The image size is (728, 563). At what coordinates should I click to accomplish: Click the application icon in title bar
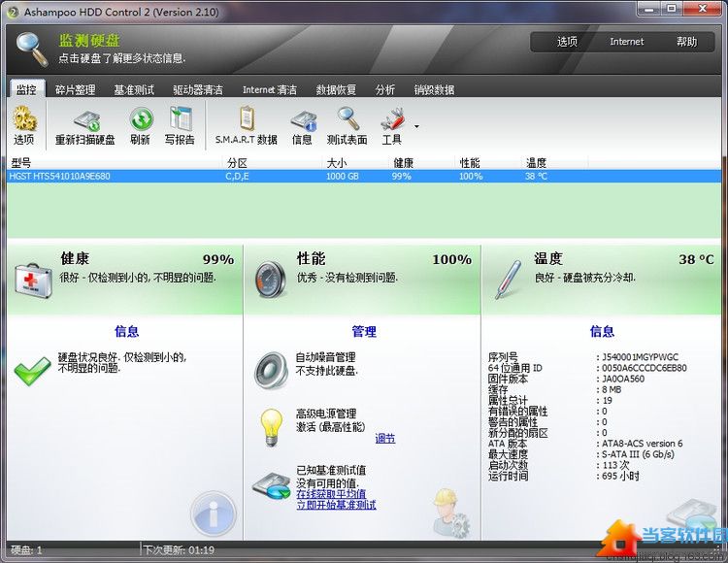point(14,12)
